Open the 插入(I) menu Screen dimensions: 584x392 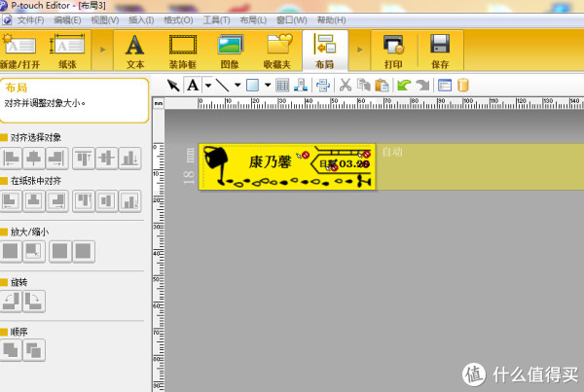pos(141,20)
